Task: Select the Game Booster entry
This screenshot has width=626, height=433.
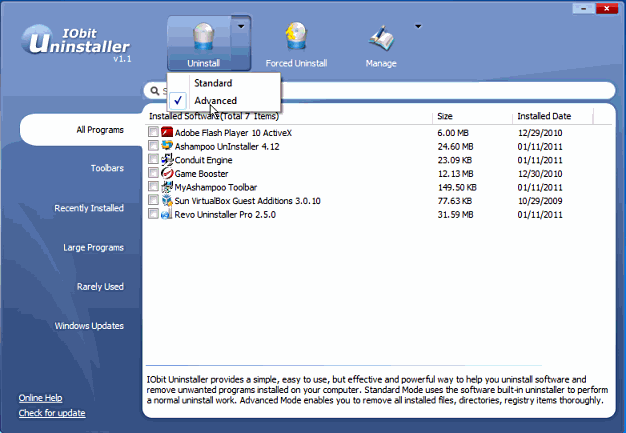Action: click(x=201, y=174)
